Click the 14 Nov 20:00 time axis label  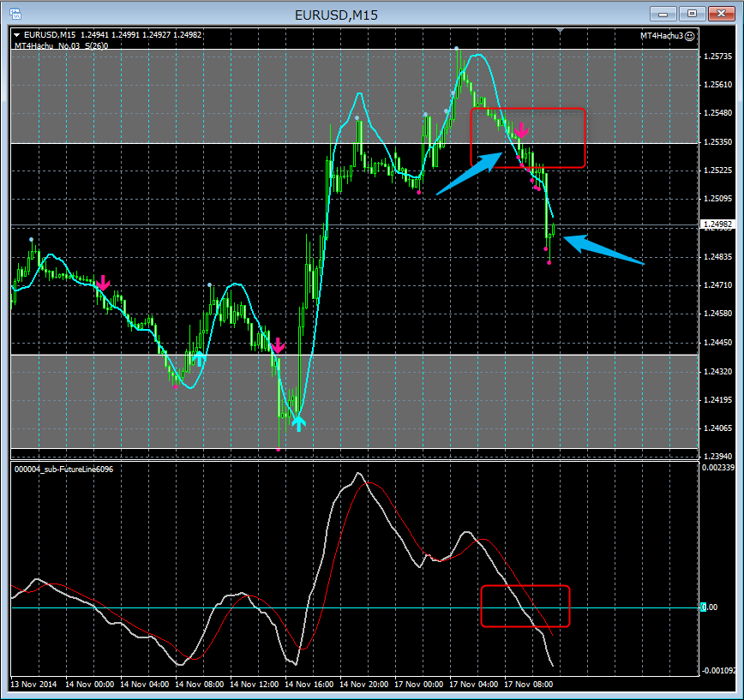point(364,685)
